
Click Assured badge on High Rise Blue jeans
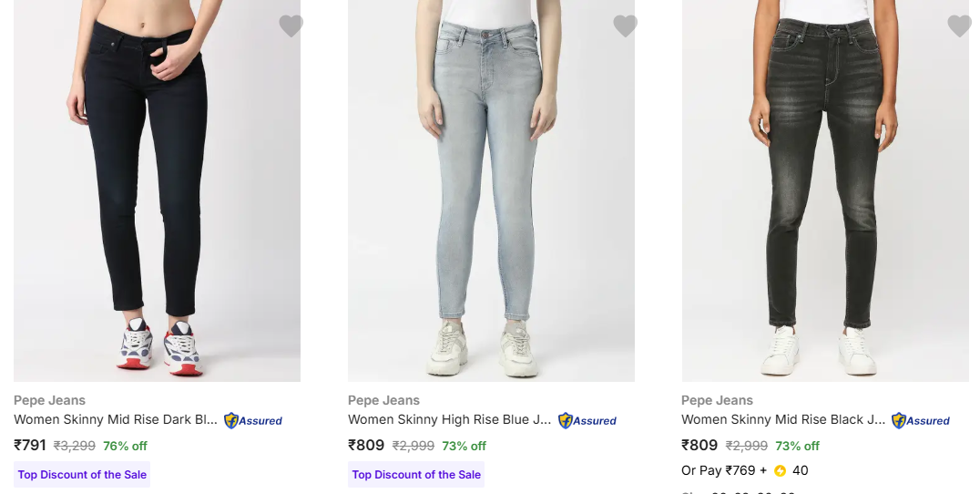pyautogui.click(x=587, y=421)
